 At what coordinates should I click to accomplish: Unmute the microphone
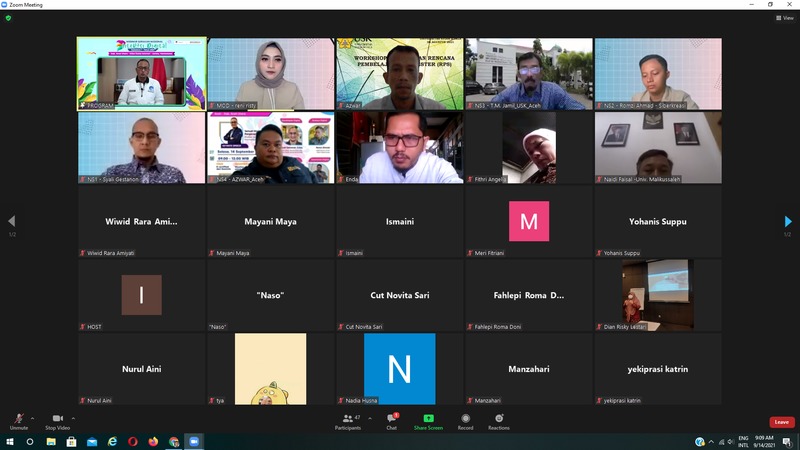pos(18,420)
